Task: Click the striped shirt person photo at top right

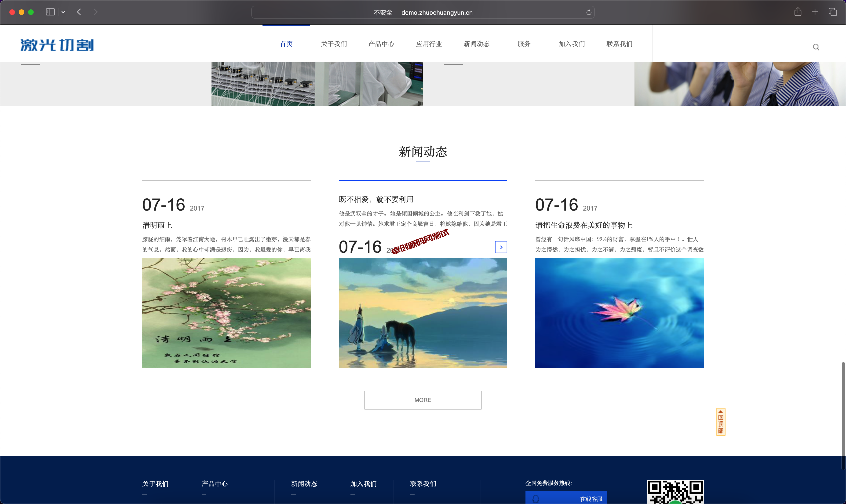Action: point(740,84)
